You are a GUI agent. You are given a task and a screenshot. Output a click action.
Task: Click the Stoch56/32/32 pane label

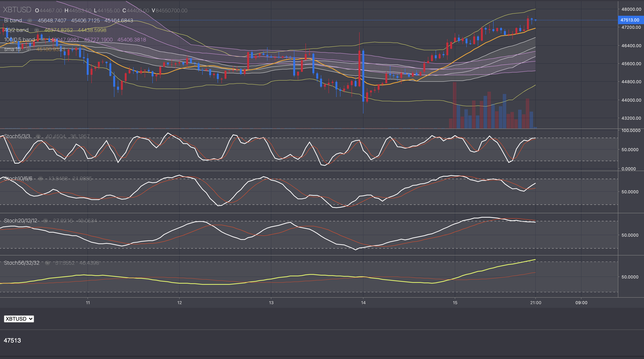22,263
